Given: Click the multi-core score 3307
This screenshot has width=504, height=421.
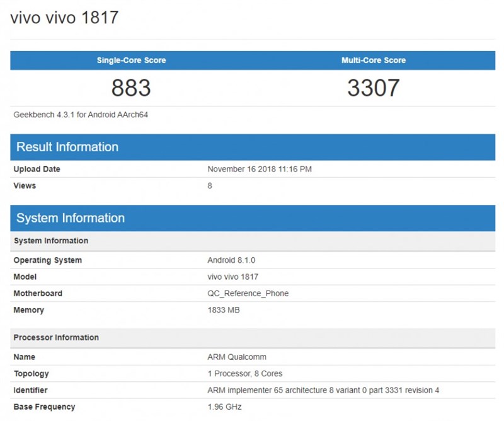Looking at the screenshot, I should [x=374, y=88].
